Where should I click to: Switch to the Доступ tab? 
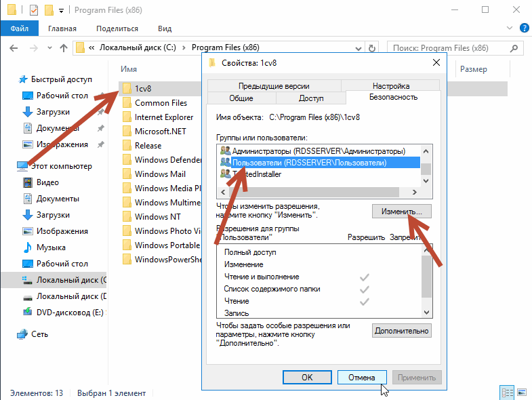coord(311,98)
